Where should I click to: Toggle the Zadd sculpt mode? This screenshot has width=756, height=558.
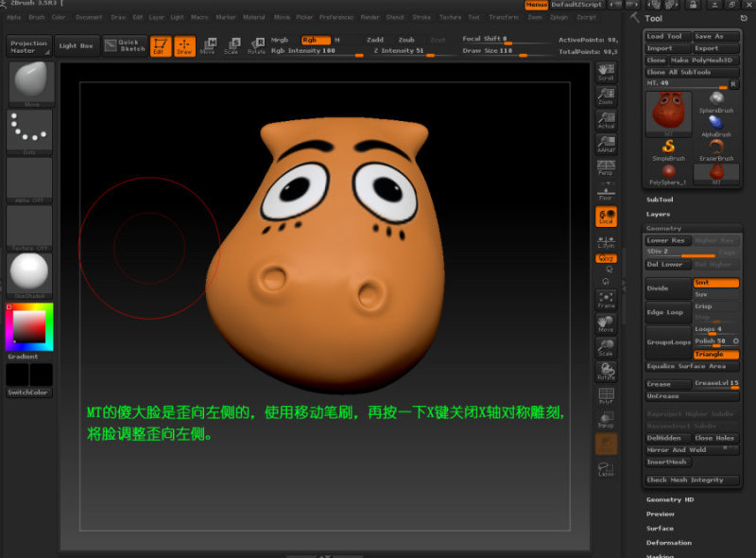(x=375, y=40)
